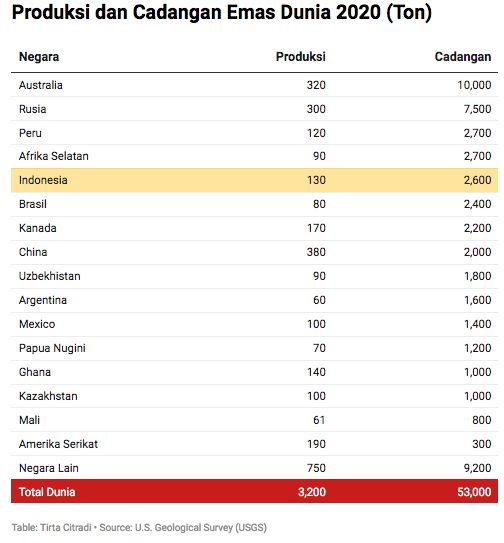Click the Australia country name

[41, 85]
